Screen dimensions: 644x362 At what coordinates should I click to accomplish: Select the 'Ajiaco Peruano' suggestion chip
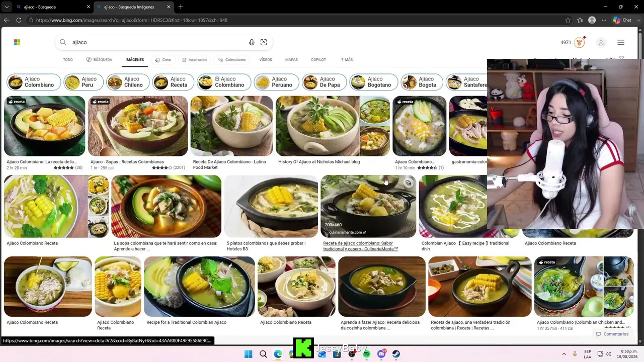[276, 82]
